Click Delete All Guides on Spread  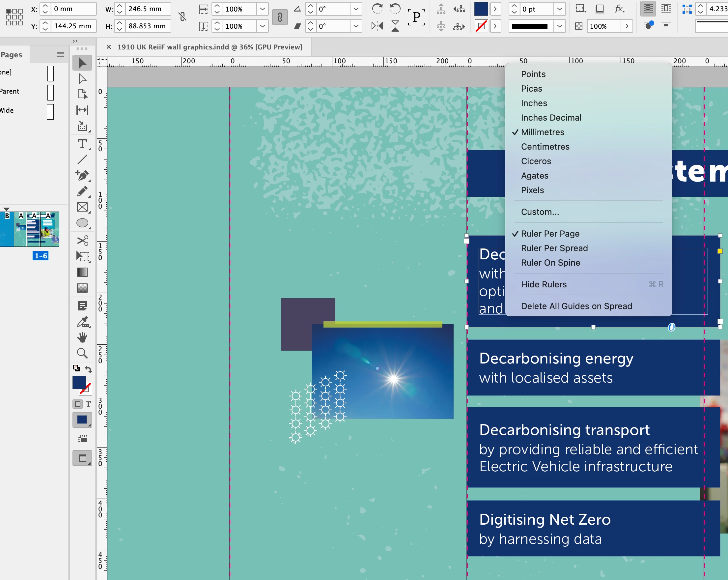coord(576,306)
